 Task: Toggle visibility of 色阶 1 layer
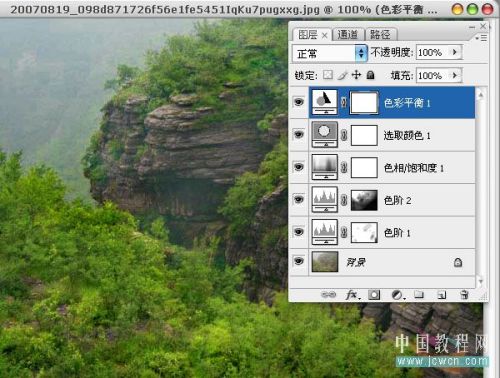[299, 231]
